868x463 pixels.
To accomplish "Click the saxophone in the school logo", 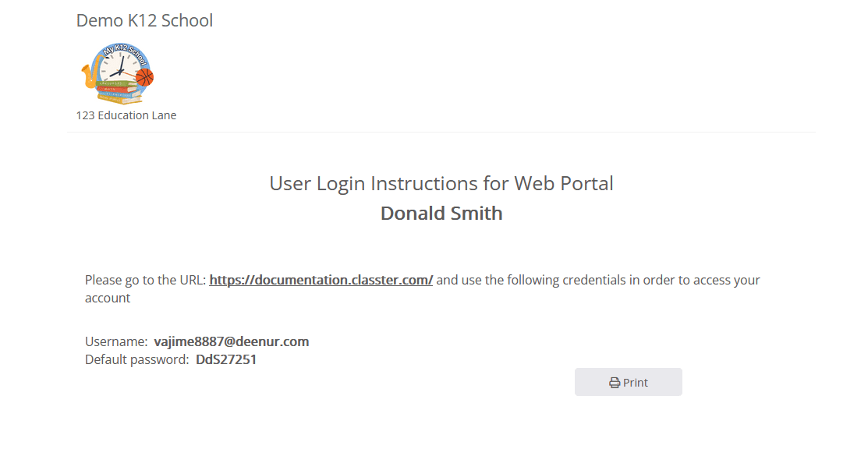I will 89,76.
